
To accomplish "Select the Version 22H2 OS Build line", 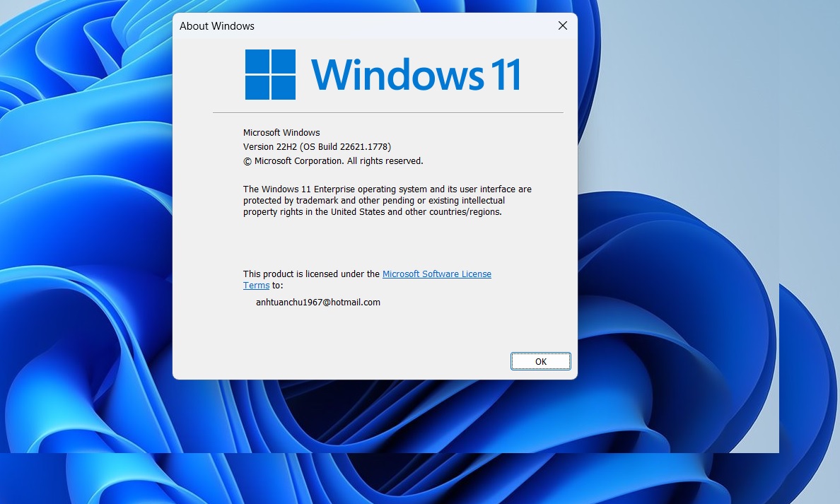I will coord(317,147).
